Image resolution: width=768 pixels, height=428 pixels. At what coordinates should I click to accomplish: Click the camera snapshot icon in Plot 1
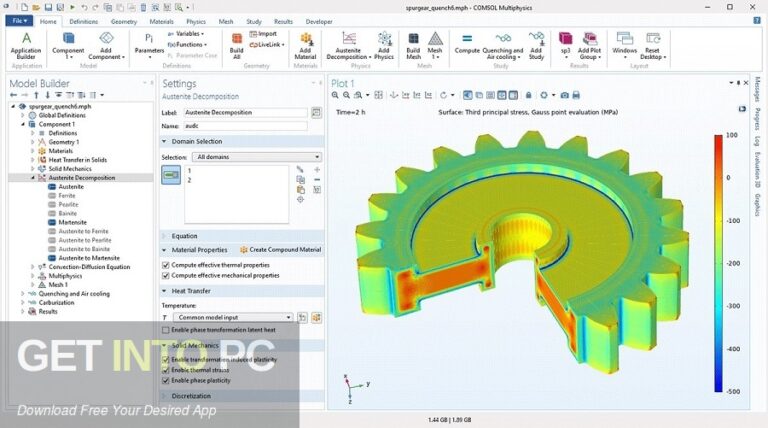pyautogui.click(x=565, y=95)
